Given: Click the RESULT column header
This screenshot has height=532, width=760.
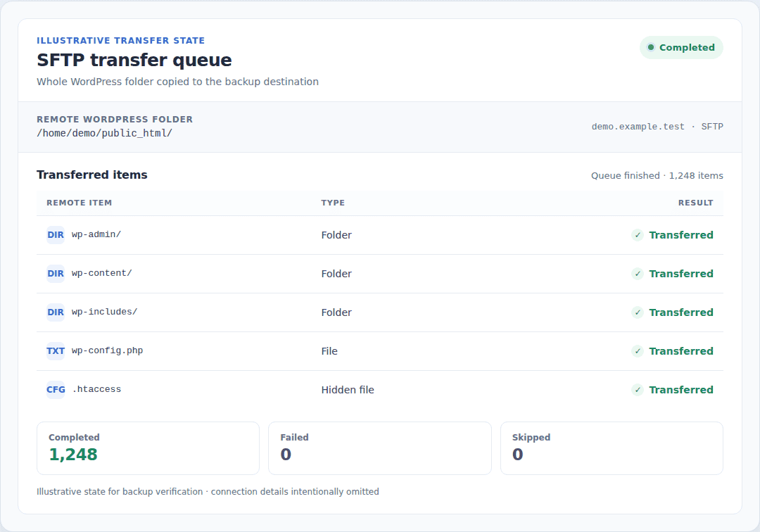Looking at the screenshot, I should [695, 203].
